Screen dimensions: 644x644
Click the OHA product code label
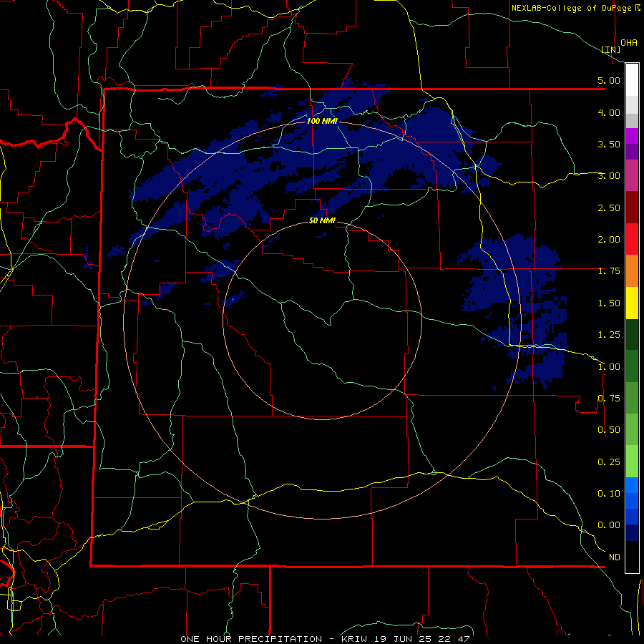coord(629,43)
